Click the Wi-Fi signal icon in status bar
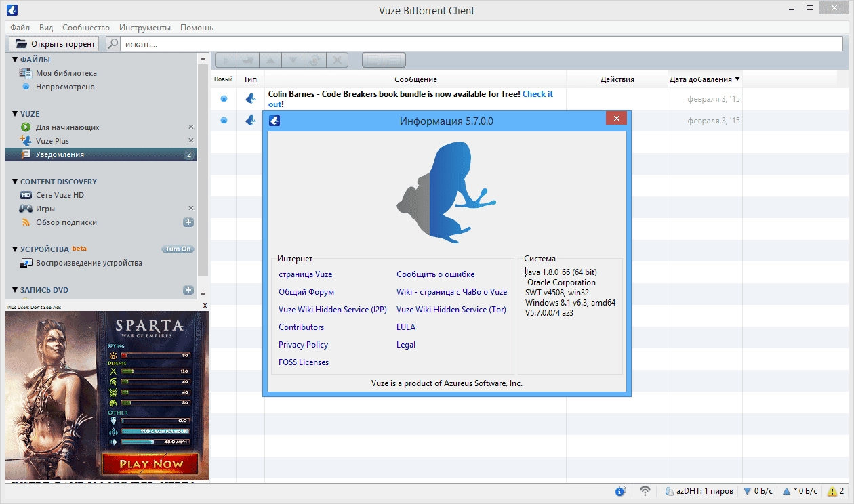Screen dimensions: 854x504 (645, 491)
